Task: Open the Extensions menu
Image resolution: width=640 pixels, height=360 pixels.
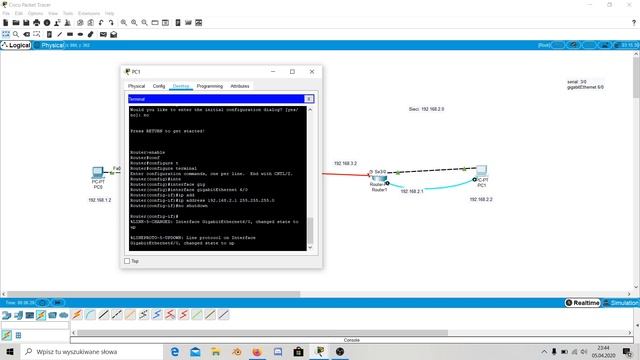Action: (x=89, y=13)
